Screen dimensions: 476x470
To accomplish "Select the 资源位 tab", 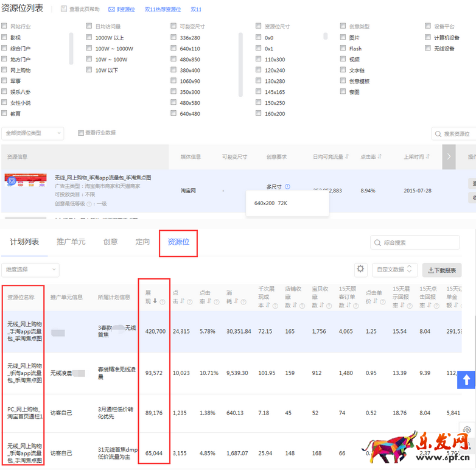I will pyautogui.click(x=178, y=242).
